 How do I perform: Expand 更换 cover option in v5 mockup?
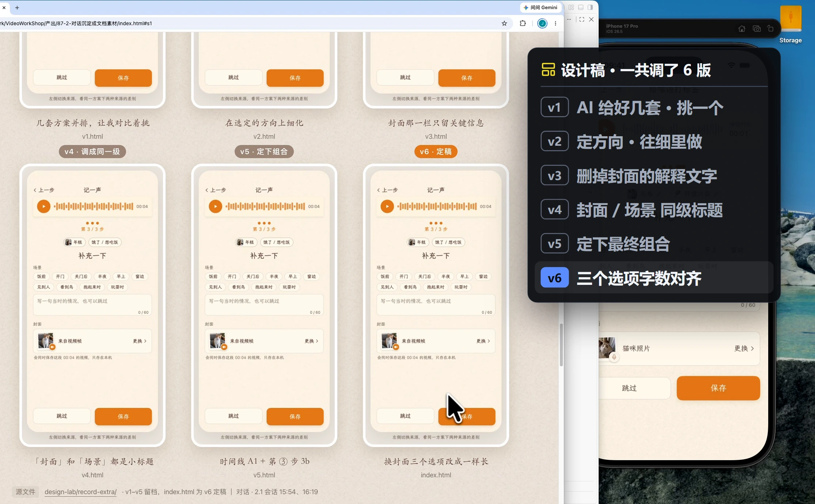click(x=311, y=341)
